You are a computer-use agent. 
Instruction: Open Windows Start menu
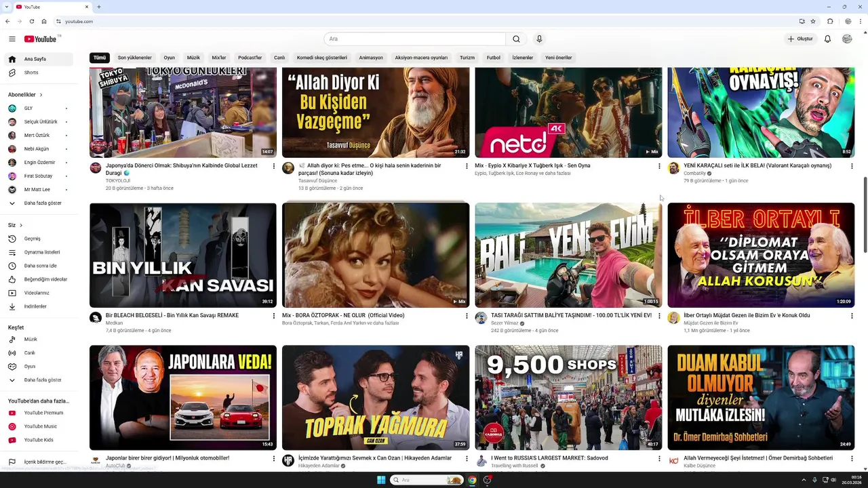381,480
